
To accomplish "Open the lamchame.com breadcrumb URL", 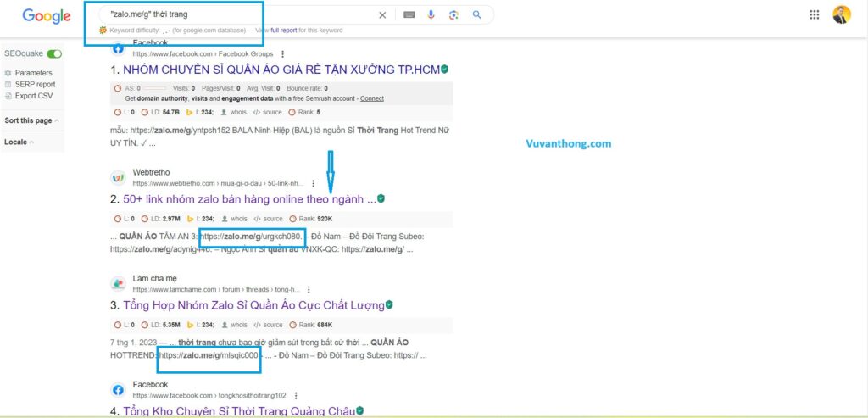I will point(216,290).
